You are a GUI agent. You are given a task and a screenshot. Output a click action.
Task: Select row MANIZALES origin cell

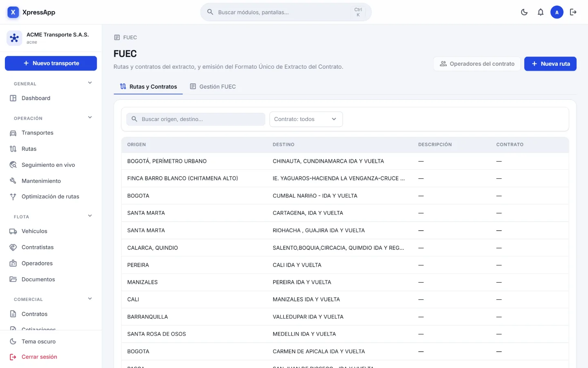pos(143,282)
